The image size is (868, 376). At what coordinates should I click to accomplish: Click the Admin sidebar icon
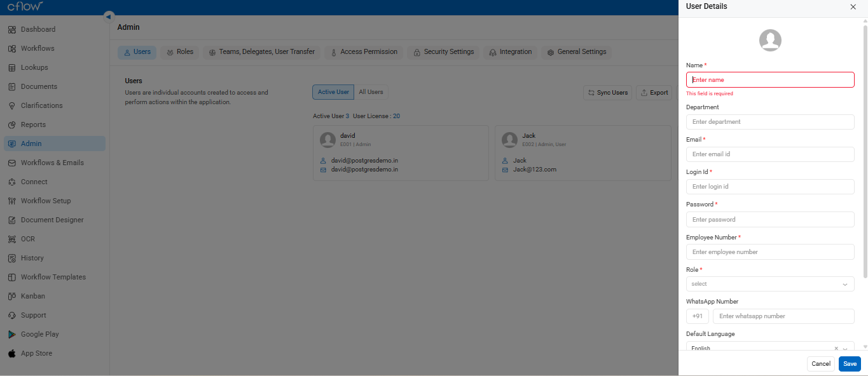coord(12,144)
